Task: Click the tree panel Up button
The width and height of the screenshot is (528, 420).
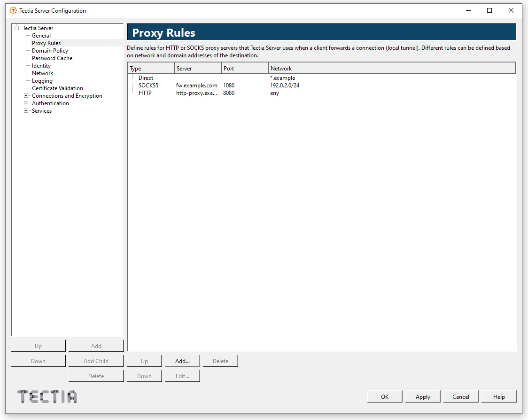Action: click(x=38, y=346)
